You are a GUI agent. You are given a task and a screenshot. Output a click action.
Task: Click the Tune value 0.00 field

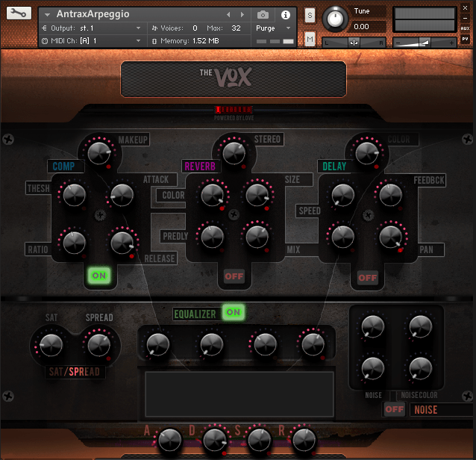coord(369,26)
